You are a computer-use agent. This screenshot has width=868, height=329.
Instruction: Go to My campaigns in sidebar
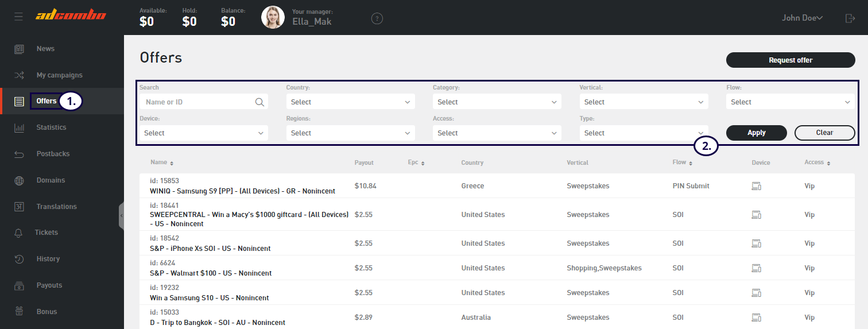click(59, 75)
